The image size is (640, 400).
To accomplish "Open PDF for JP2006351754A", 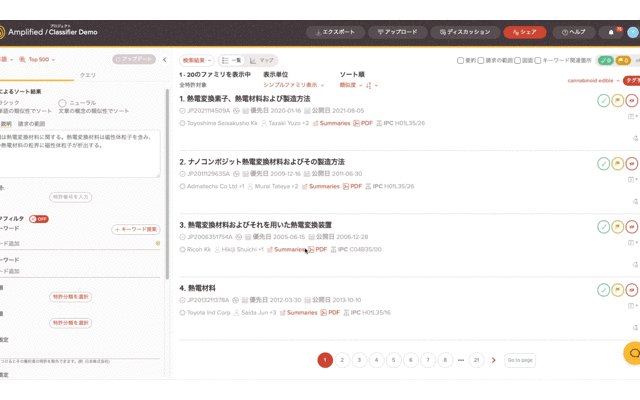I will (x=318, y=249).
